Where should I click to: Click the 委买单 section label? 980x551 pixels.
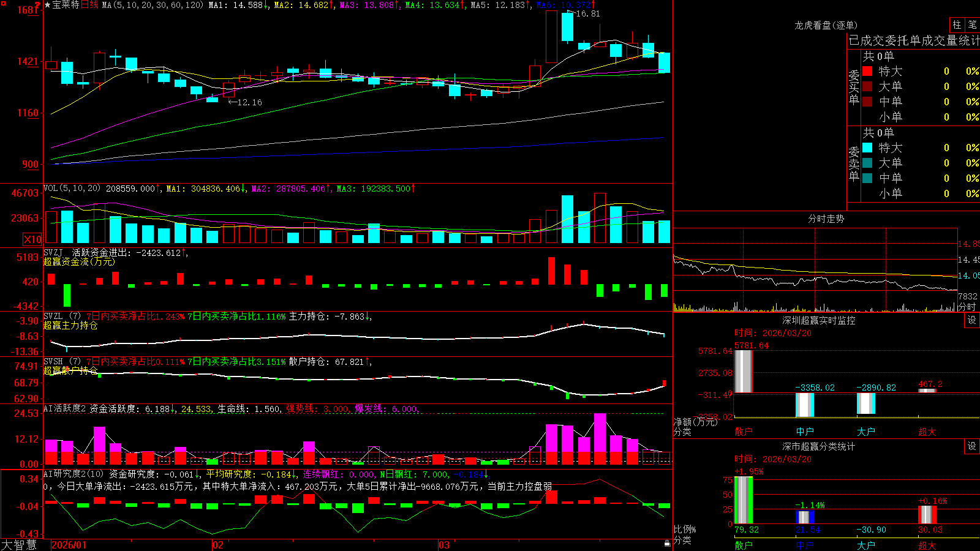click(x=854, y=87)
